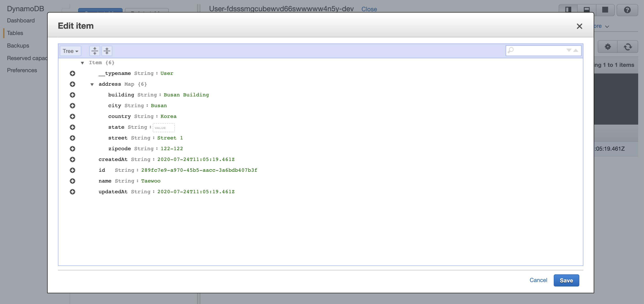Close the table view link
This screenshot has width=644, height=304.
click(369, 9)
